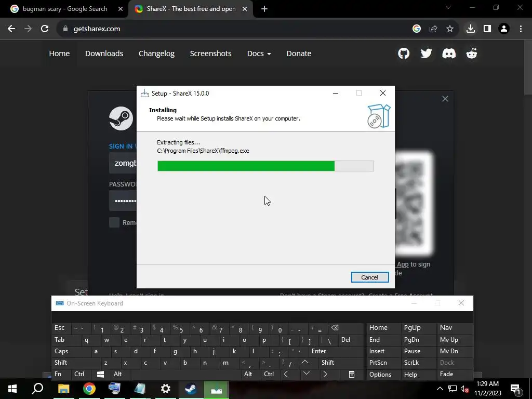Open the Donate page in site navigation
Image resolution: width=532 pixels, height=399 pixels.
click(299, 54)
